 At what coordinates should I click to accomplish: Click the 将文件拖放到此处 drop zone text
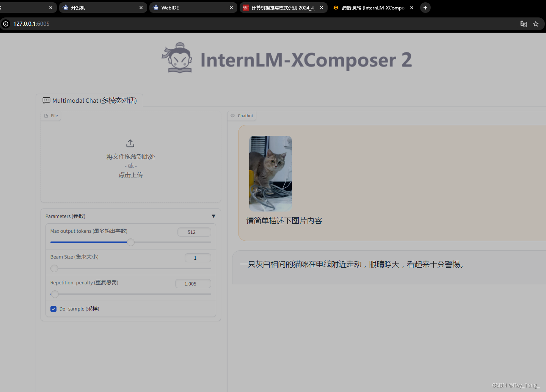click(131, 157)
